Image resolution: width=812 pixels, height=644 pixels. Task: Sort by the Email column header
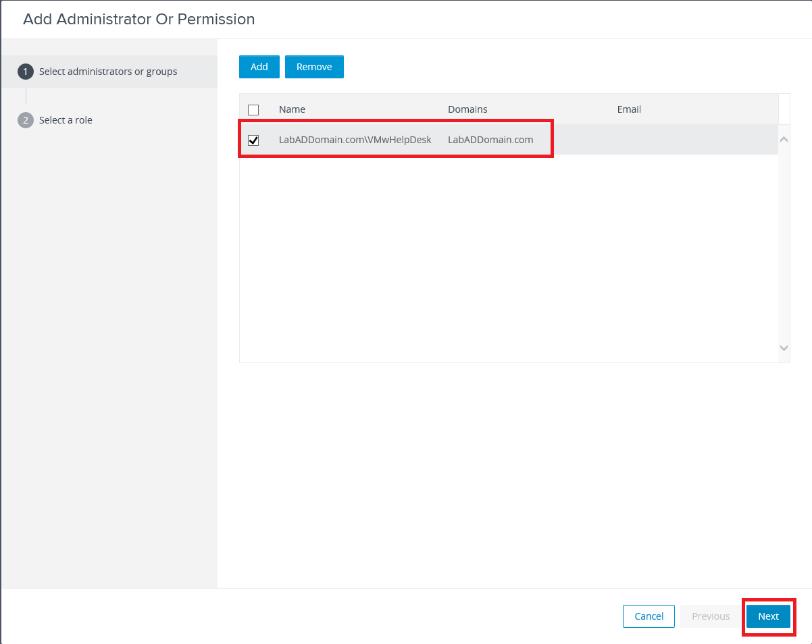[x=629, y=109]
